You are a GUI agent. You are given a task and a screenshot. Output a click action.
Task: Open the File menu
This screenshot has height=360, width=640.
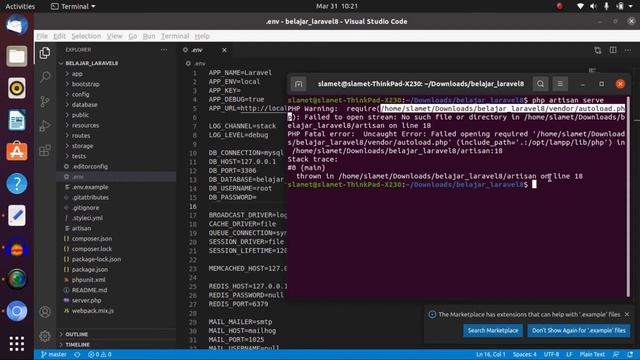42,36
